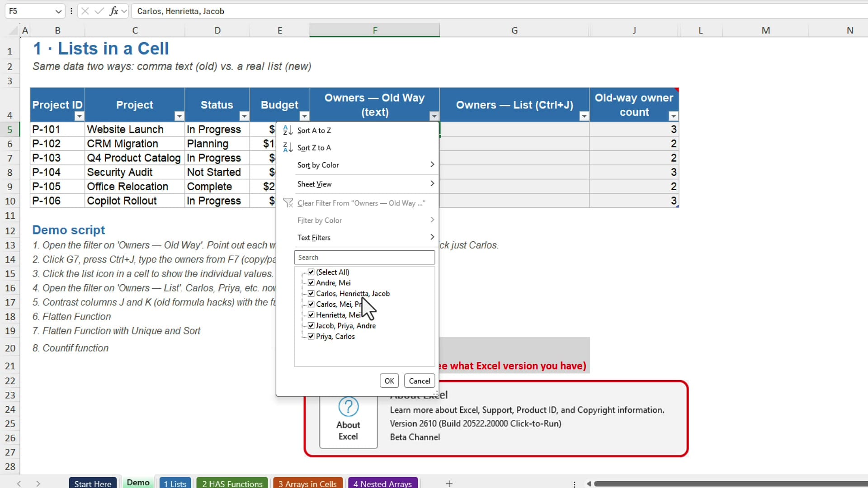
Task: Uncheck the Henrietta, Mei checkbox
Action: pos(311,315)
